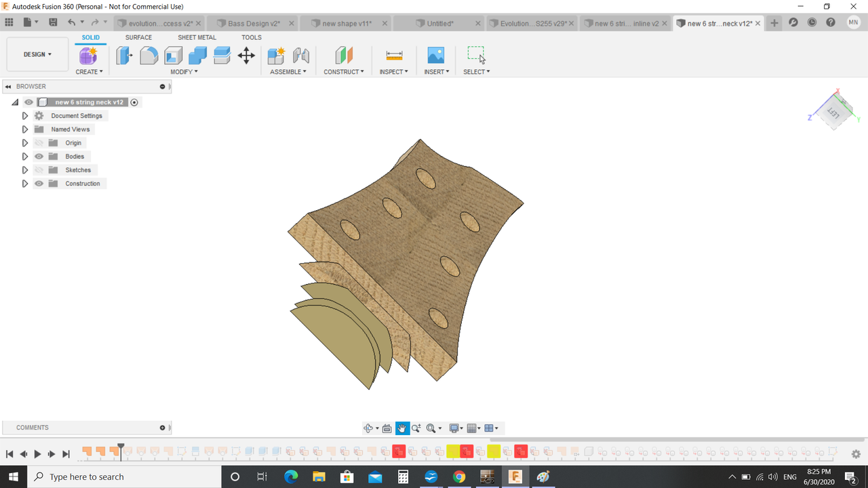The height and width of the screenshot is (488, 868).
Task: Open the Viewports dropdown
Action: pyautogui.click(x=492, y=428)
